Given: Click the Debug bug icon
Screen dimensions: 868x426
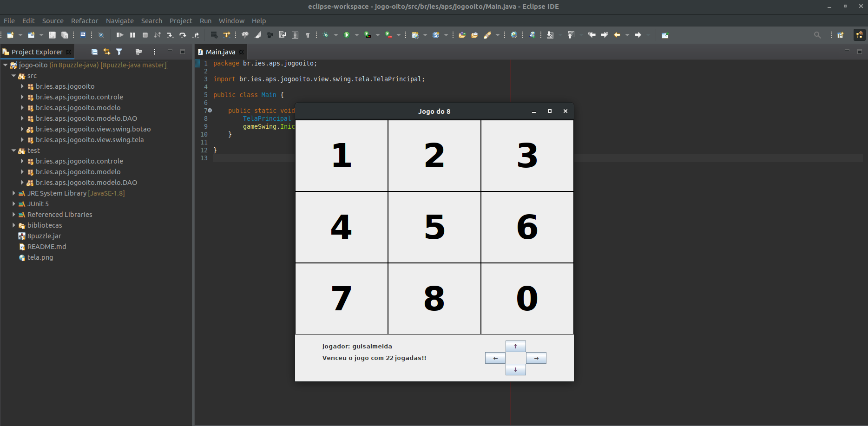Looking at the screenshot, I should tap(326, 35).
